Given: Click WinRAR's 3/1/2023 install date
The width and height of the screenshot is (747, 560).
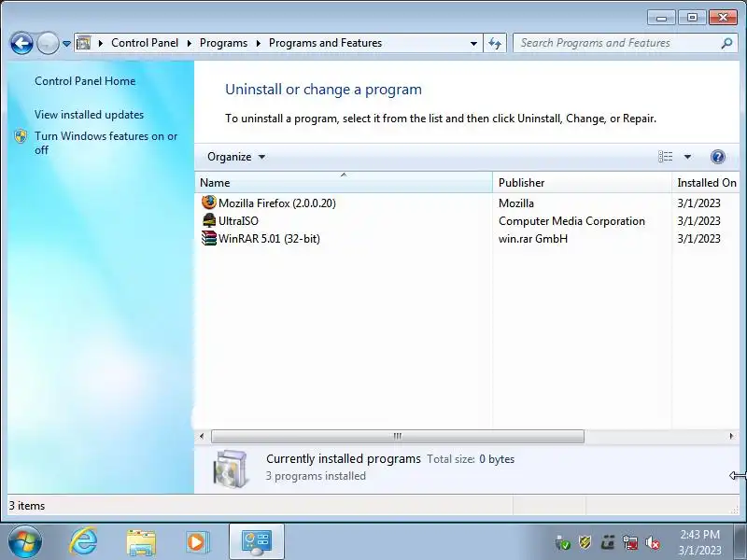Looking at the screenshot, I should point(698,239).
